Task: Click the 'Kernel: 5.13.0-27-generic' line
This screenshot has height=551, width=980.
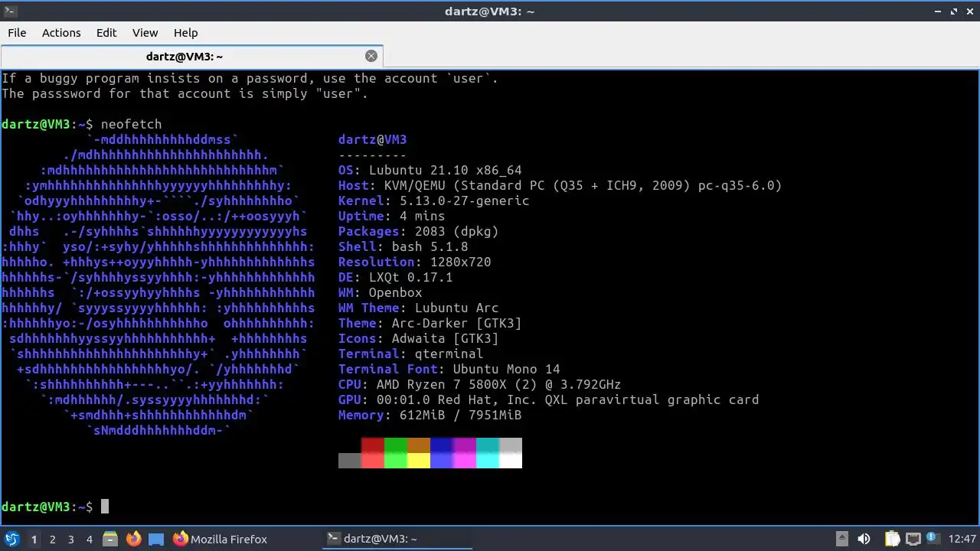Action: tap(434, 201)
